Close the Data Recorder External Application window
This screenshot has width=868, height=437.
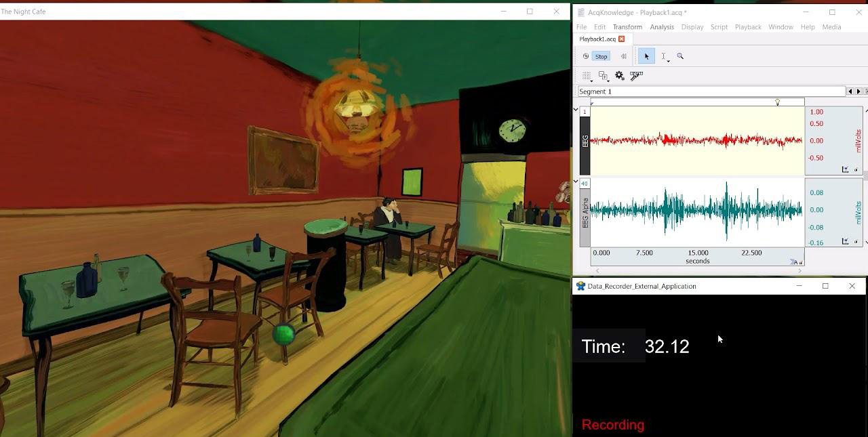point(852,286)
